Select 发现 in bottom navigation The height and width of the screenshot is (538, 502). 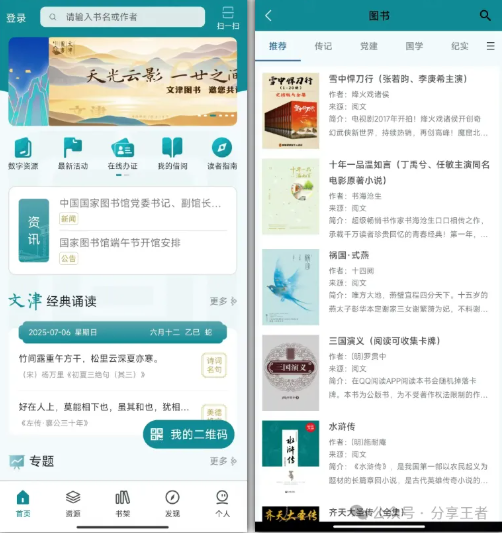(x=172, y=504)
